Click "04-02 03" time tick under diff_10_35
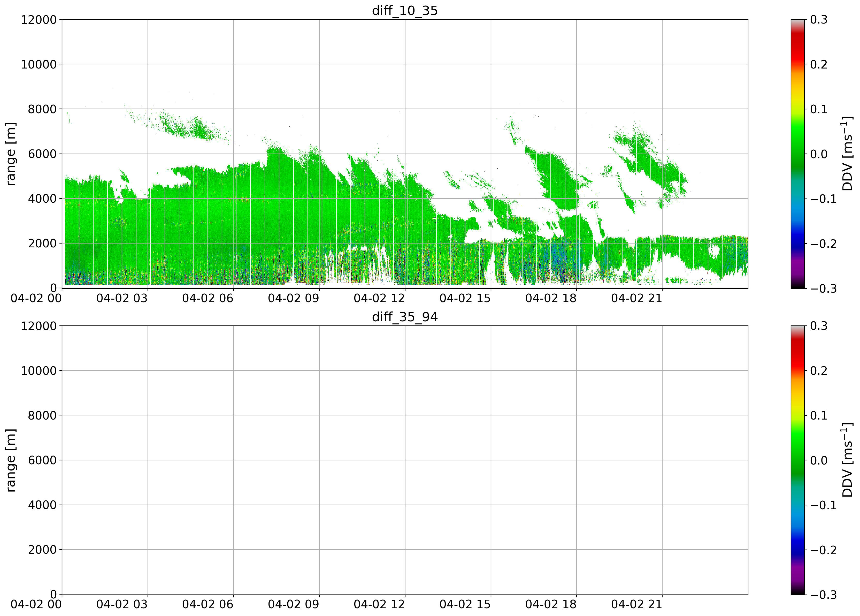The image size is (860, 616). tap(122, 299)
